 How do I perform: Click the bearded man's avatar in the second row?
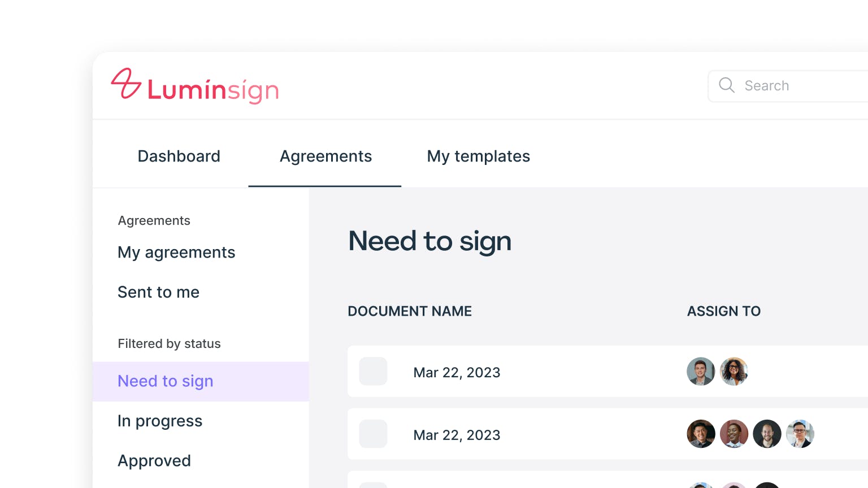pyautogui.click(x=767, y=434)
